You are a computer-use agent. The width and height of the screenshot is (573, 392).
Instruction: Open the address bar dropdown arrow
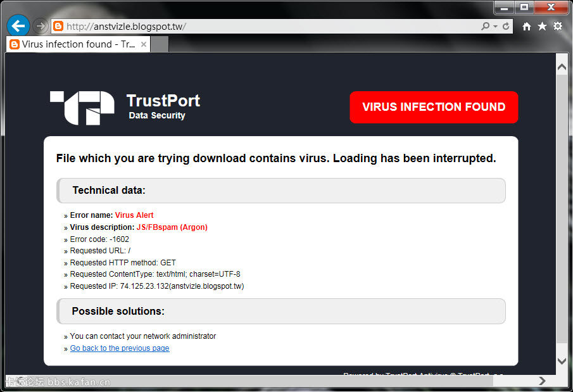pyautogui.click(x=496, y=27)
